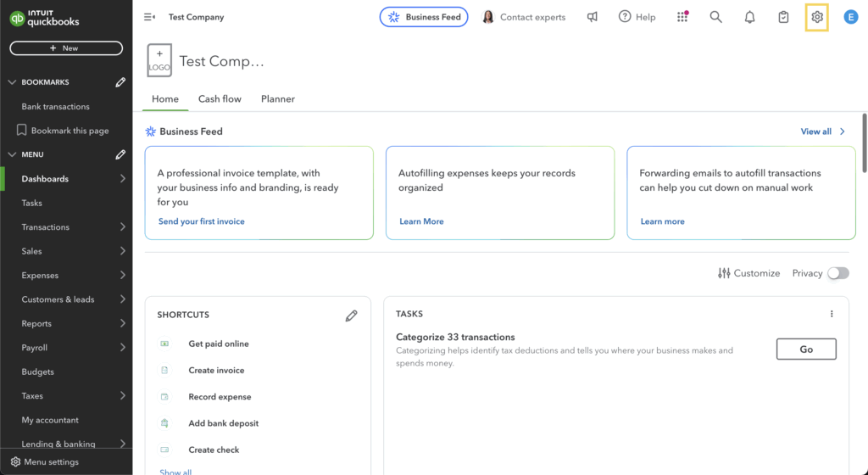Add a company logo placeholder
This screenshot has width=868, height=475.
159,60
